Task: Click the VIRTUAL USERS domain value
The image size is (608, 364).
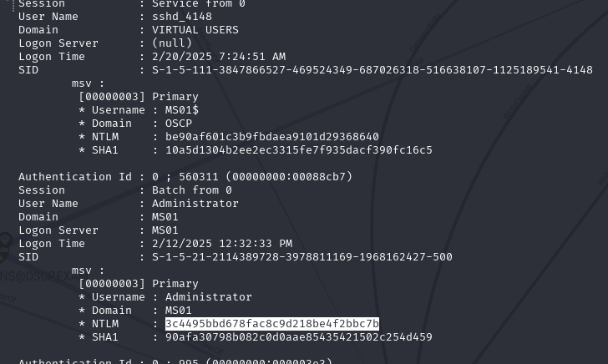Action: coord(195,30)
